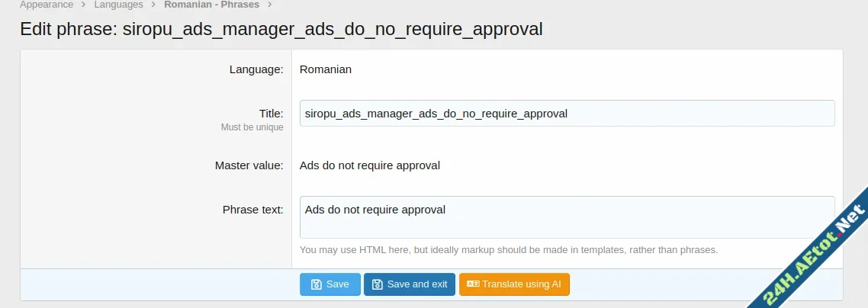868x308 pixels.
Task: Click the "Phrase text:" label
Action: (x=252, y=209)
